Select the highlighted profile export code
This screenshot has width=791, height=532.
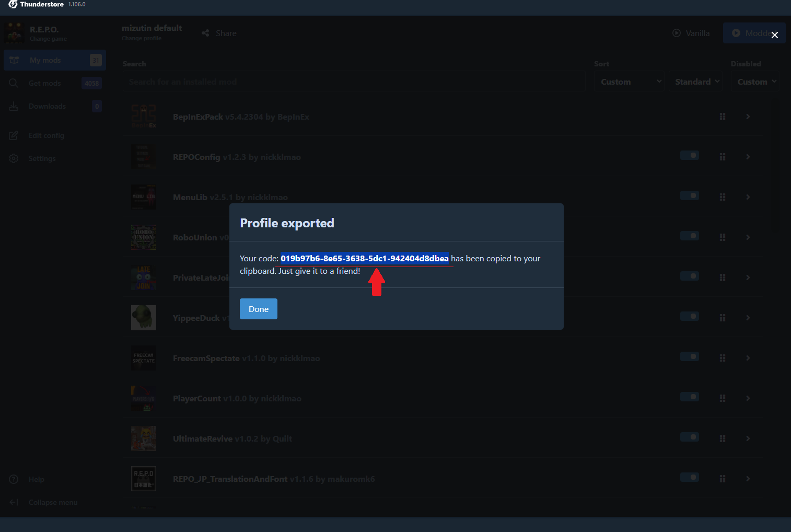[x=364, y=258]
